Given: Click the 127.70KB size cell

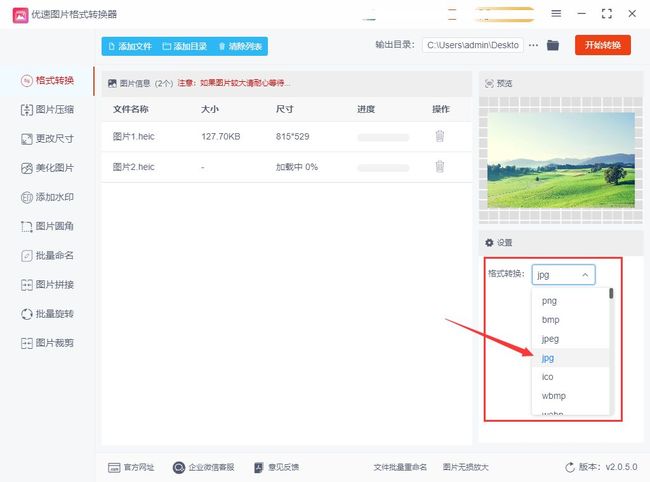Looking at the screenshot, I should (x=221, y=136).
